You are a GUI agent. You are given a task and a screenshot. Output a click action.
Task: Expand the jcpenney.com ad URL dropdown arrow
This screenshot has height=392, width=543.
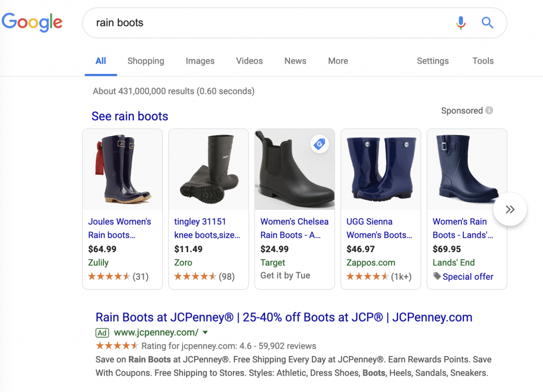pyautogui.click(x=205, y=333)
